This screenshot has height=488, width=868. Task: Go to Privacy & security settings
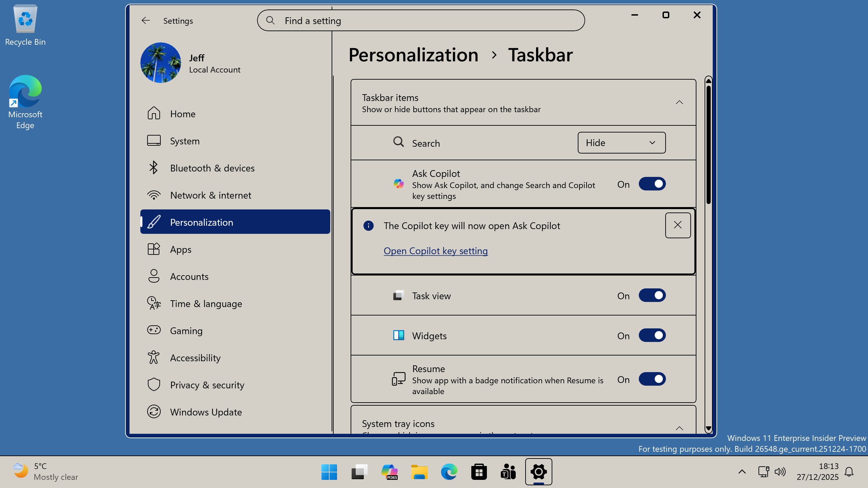pyautogui.click(x=207, y=385)
